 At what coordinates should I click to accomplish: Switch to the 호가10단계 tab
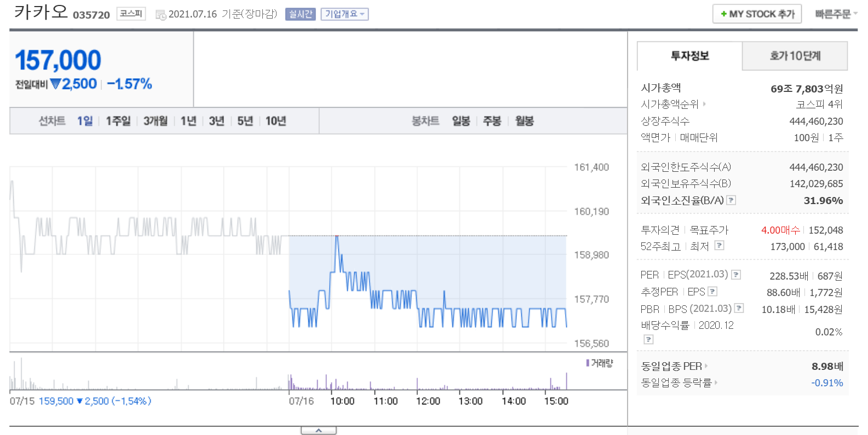pyautogui.click(x=795, y=56)
